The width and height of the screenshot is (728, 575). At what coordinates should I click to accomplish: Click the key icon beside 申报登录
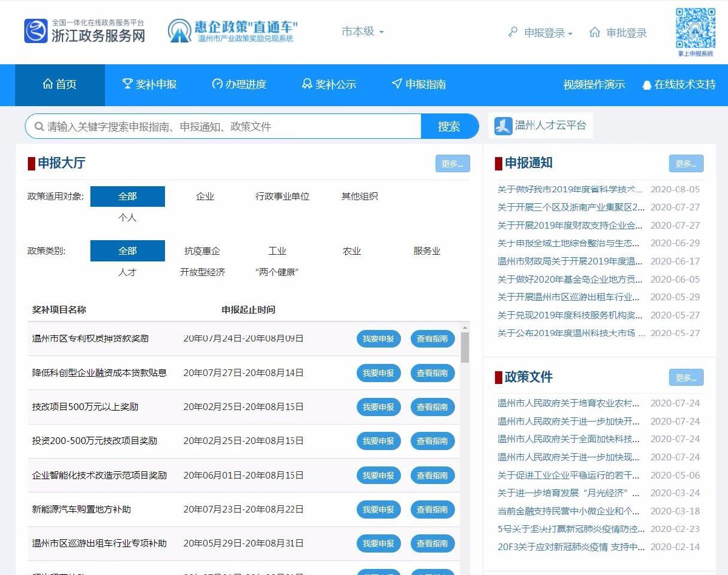coord(513,32)
